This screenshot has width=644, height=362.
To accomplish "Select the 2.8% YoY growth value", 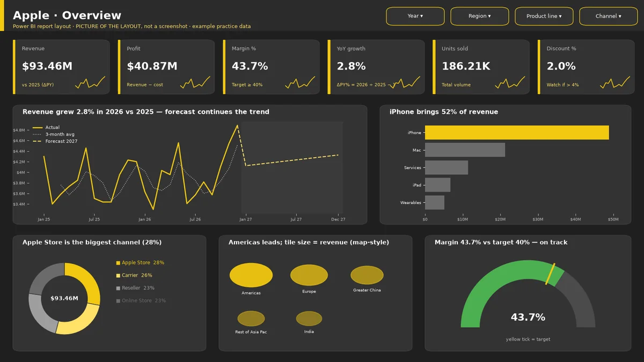I will (352, 67).
